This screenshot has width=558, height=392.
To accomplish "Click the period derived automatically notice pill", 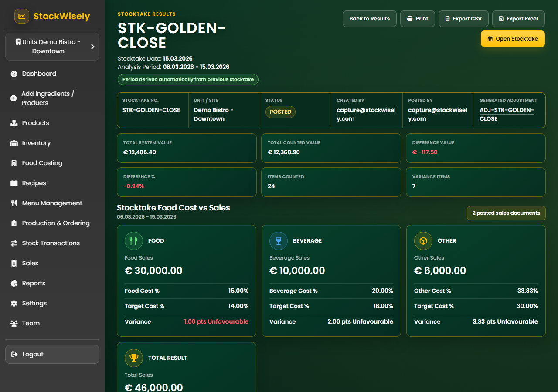I will pyautogui.click(x=188, y=80).
